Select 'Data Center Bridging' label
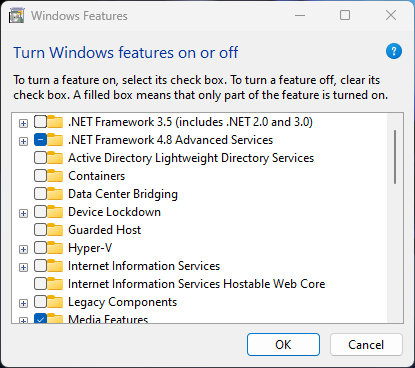 (x=123, y=194)
